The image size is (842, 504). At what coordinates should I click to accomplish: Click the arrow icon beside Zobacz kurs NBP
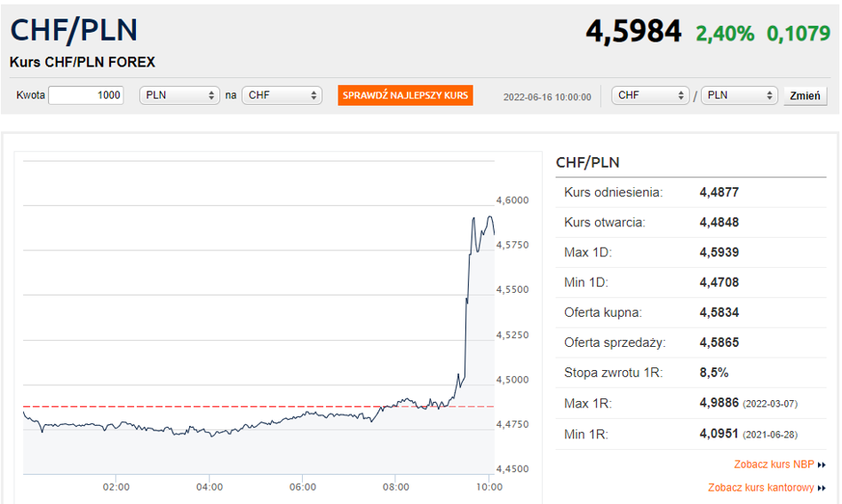tap(822, 465)
